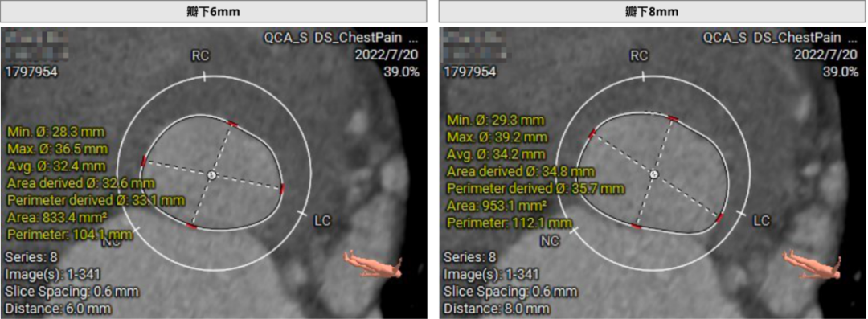Click the orientation figure in right panel
This screenshot has width=868, height=319.
pyautogui.click(x=812, y=264)
